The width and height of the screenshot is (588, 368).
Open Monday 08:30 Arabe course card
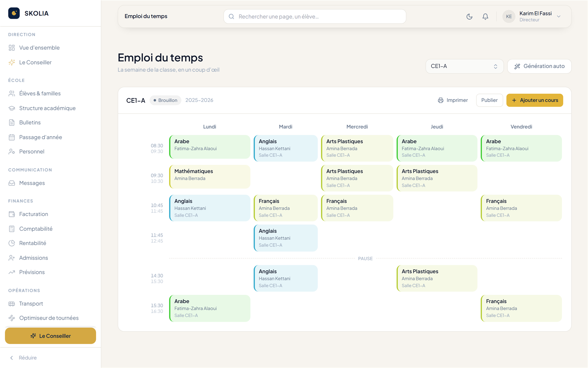pyautogui.click(x=210, y=147)
